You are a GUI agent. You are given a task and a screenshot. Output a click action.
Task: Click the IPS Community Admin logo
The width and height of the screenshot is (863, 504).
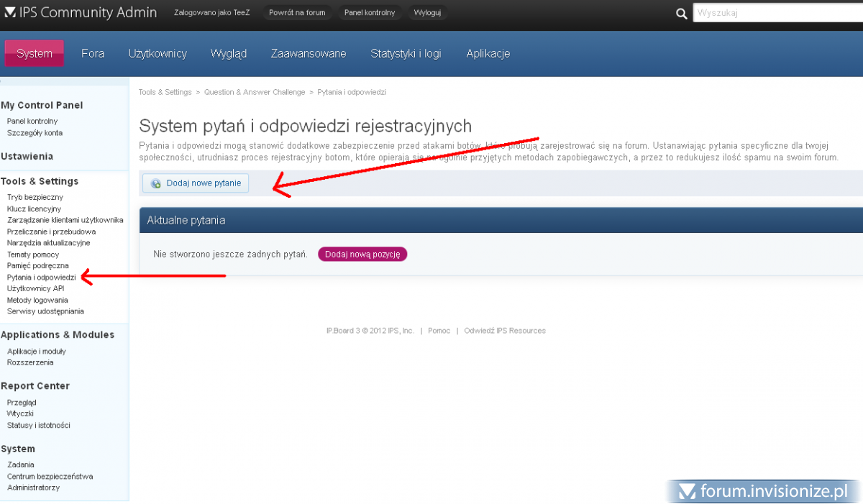[x=81, y=12]
